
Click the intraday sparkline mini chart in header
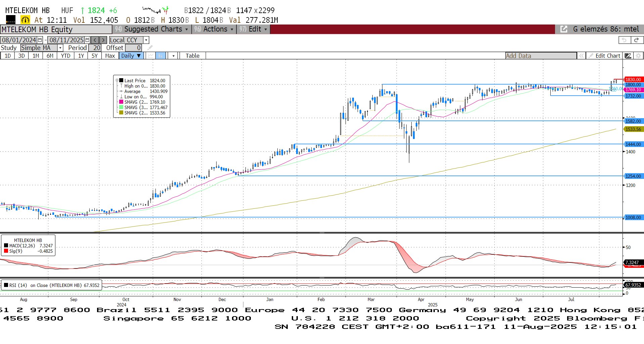155,10
